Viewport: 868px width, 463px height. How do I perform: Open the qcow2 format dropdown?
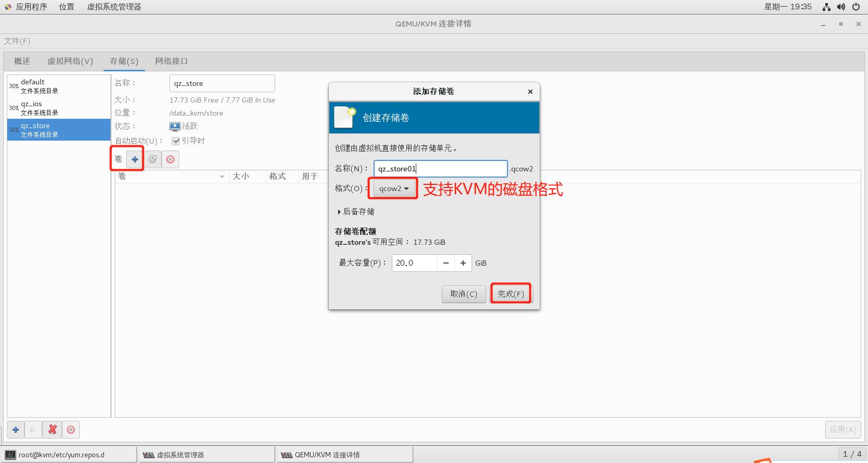(394, 189)
